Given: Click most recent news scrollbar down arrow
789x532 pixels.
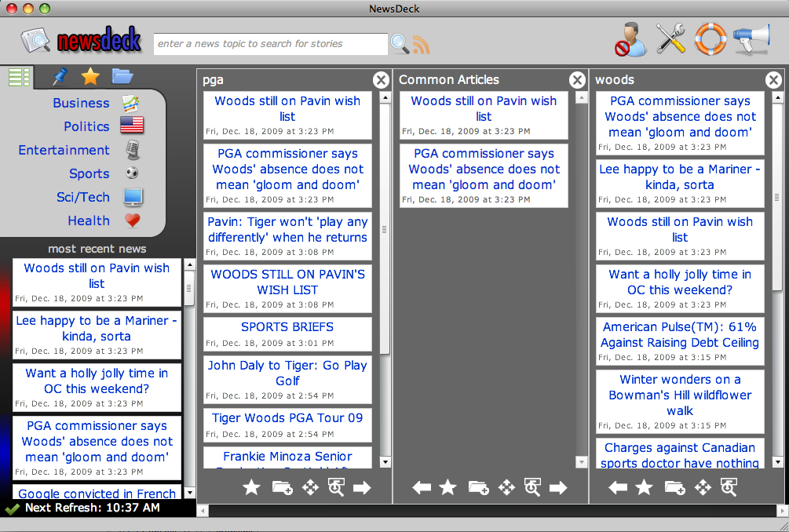Looking at the screenshot, I should click(190, 493).
